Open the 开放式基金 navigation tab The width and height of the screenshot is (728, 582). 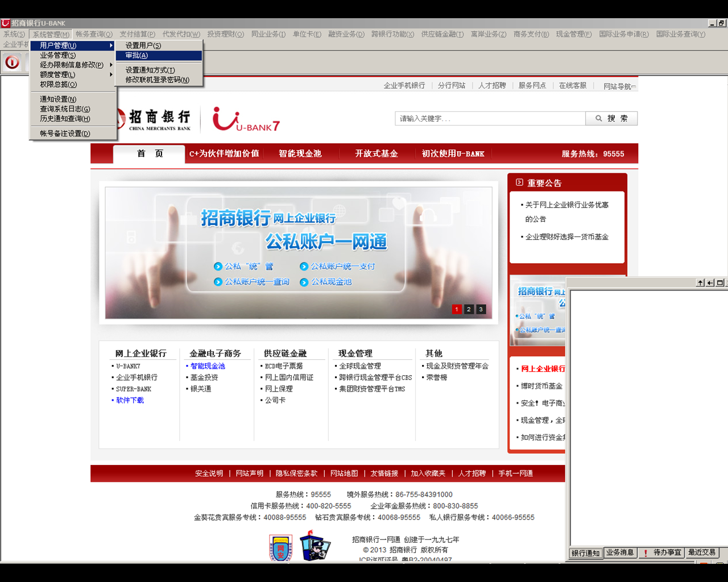coord(376,153)
